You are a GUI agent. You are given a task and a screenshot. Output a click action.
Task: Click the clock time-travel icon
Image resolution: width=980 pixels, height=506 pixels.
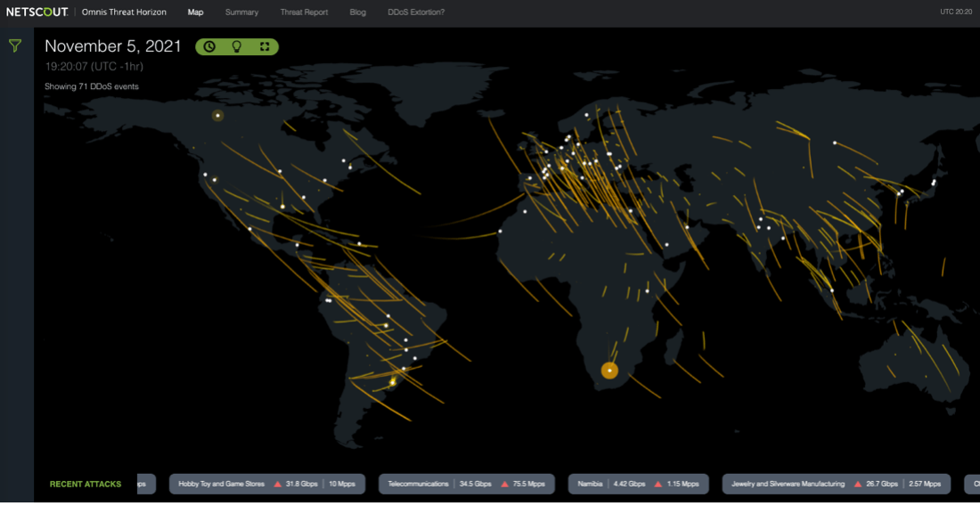click(x=209, y=46)
